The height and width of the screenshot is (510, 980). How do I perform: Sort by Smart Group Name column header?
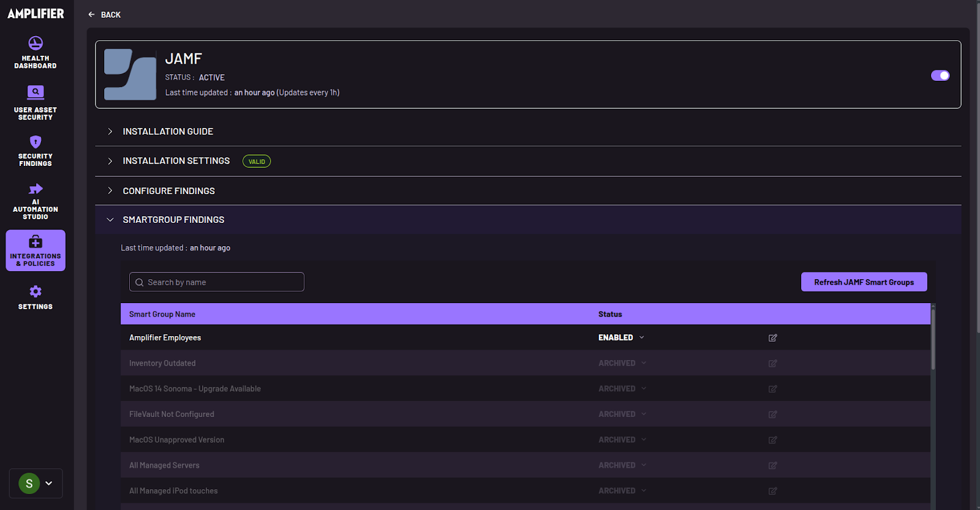162,314
